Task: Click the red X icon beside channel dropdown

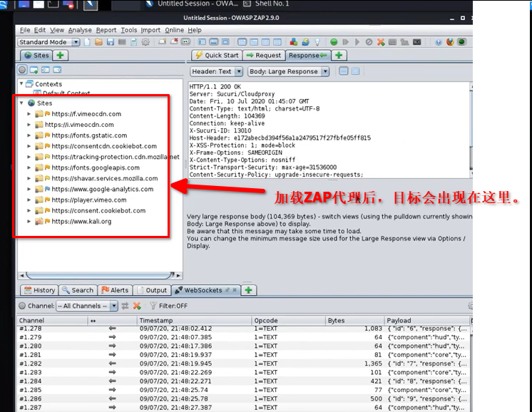Action: click(x=137, y=306)
